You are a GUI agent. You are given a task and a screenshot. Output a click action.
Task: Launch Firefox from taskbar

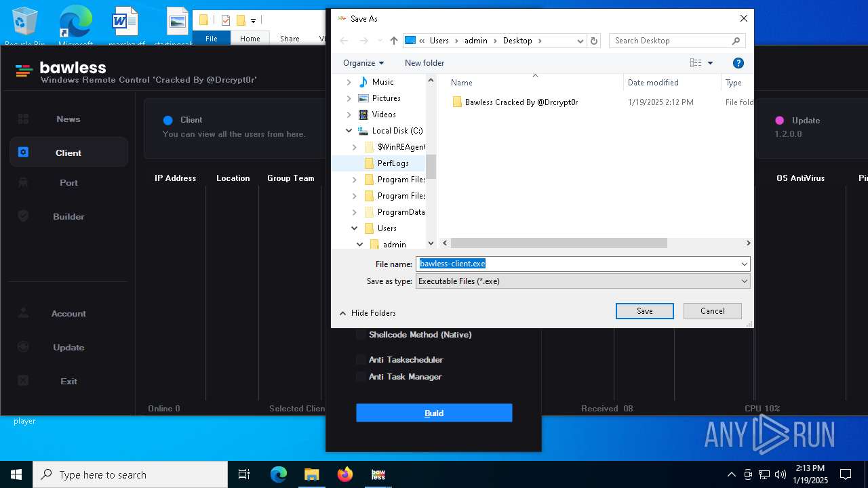[x=345, y=474]
